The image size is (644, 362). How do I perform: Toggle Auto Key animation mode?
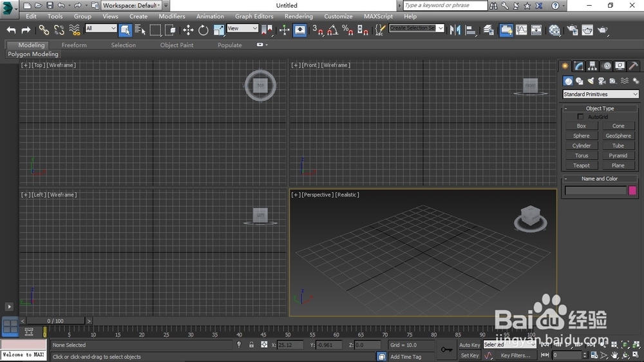(x=469, y=345)
